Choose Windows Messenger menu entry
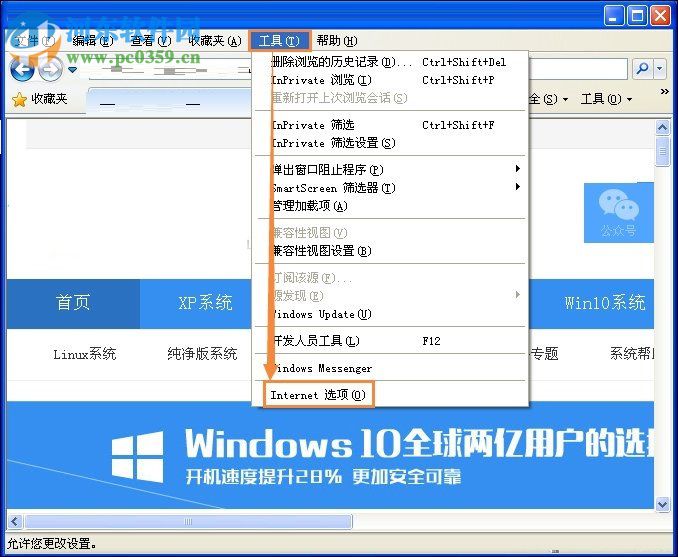Viewport: 678px width, 557px height. (390, 368)
